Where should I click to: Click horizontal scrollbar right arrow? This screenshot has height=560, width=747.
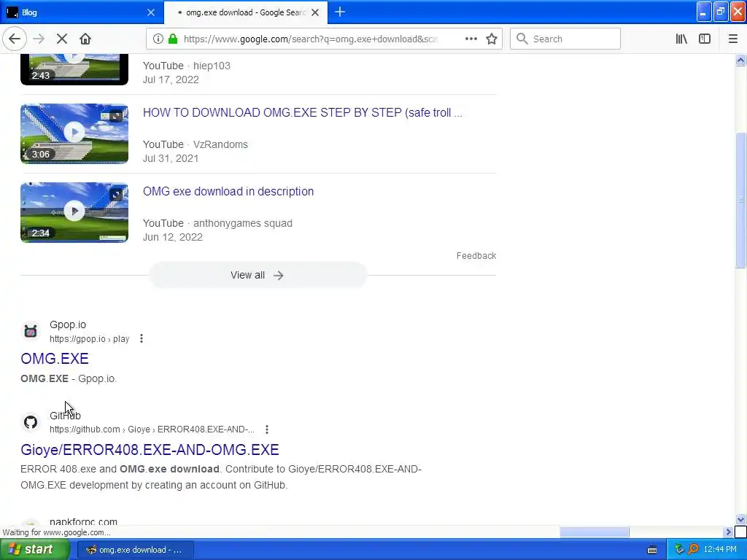(729, 532)
